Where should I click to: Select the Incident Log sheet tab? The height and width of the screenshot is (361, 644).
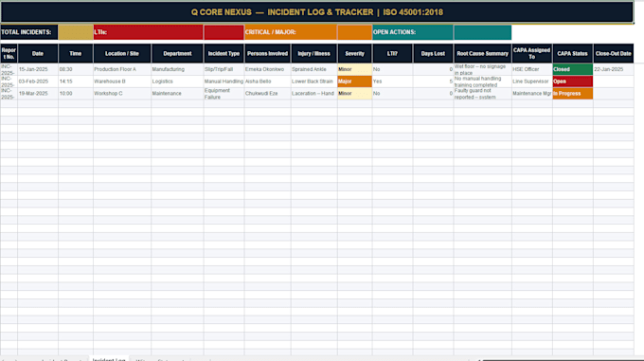click(109, 359)
